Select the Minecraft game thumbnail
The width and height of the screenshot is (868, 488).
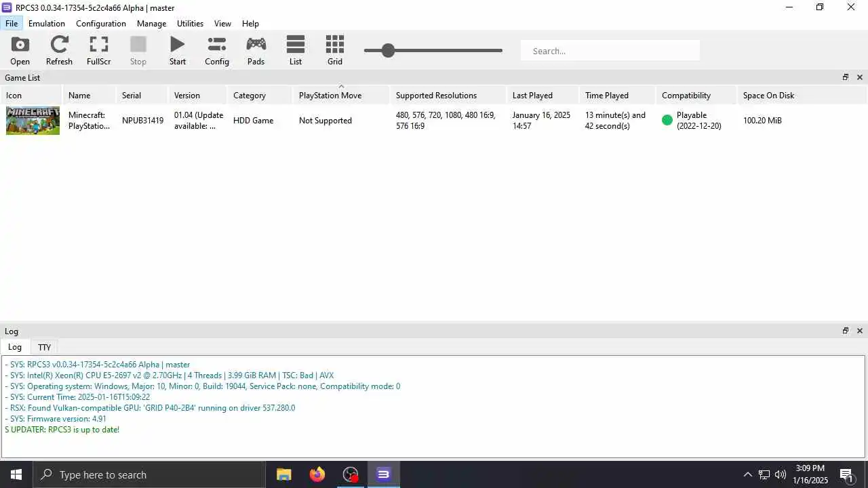[x=33, y=121]
